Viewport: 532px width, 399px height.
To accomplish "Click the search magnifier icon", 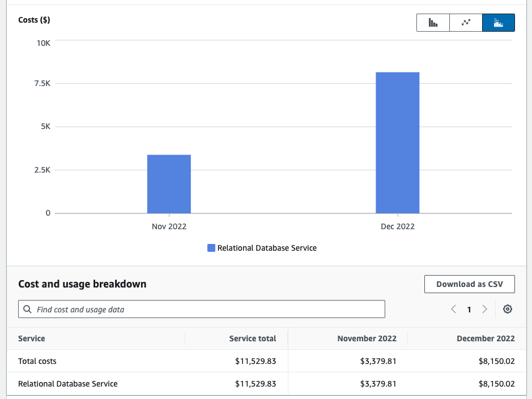I will coord(27,309).
